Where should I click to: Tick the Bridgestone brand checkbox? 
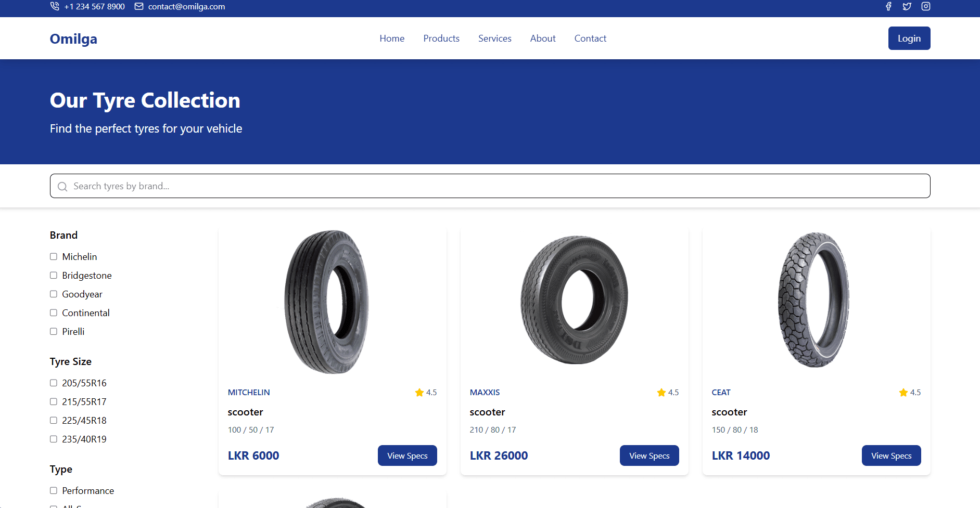coord(54,275)
